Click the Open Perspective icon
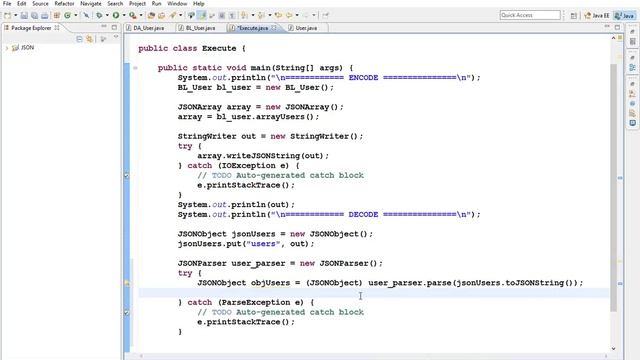The height and width of the screenshot is (360, 640). click(x=573, y=16)
